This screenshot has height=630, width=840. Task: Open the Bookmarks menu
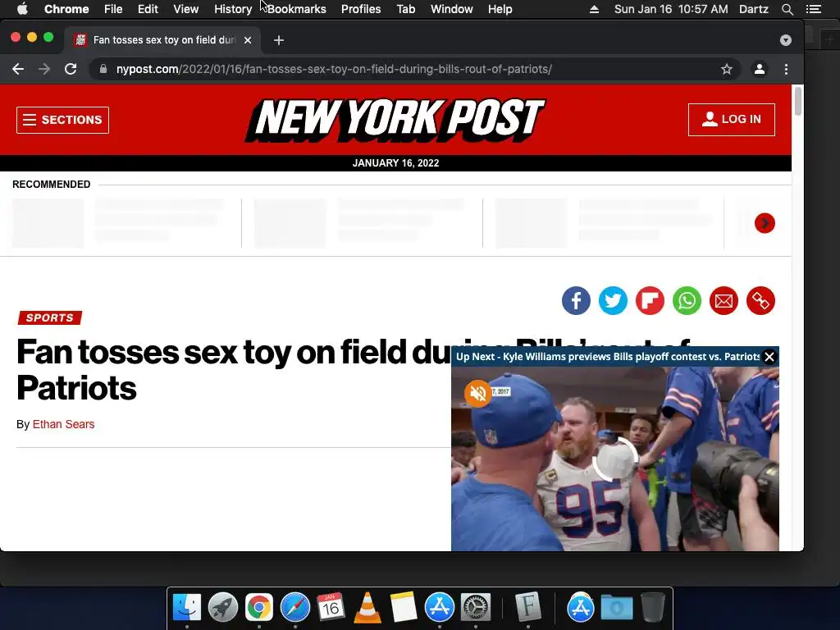[x=297, y=9]
